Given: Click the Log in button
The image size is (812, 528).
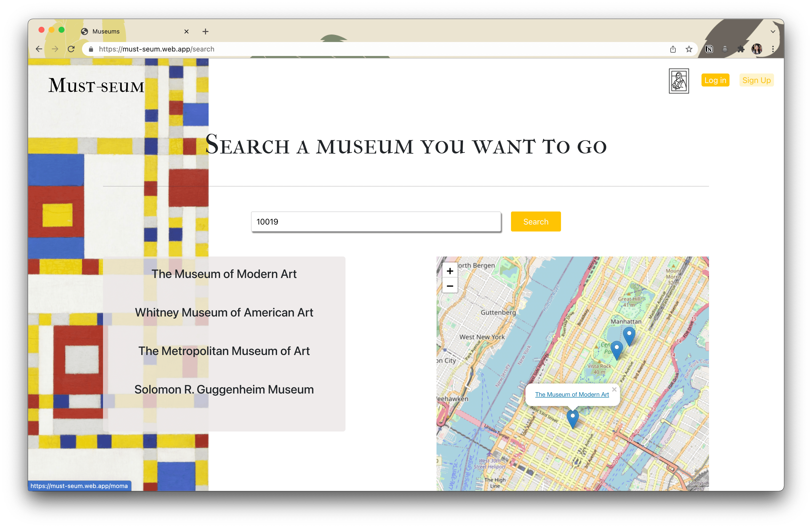Looking at the screenshot, I should click(x=715, y=80).
